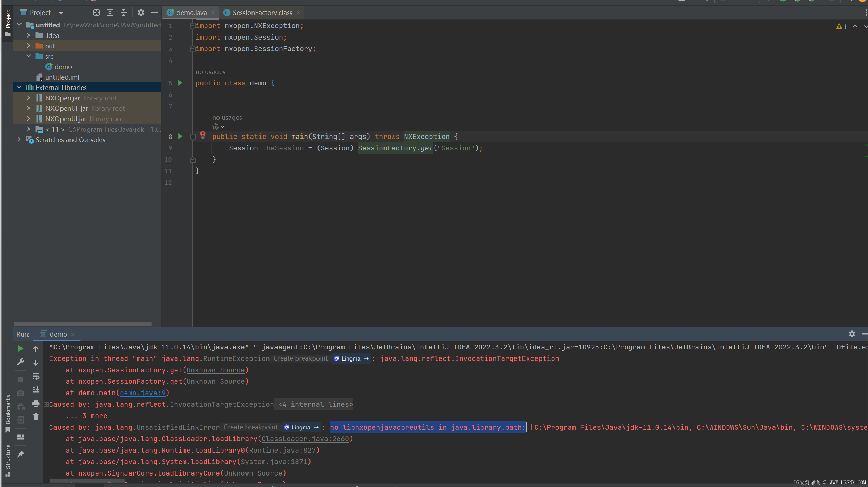Create breakpoint for RuntimeException
The height and width of the screenshot is (487, 868).
tap(300, 358)
